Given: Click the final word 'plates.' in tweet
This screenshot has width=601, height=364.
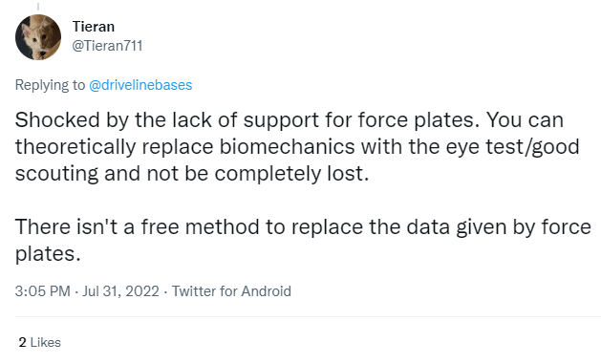Looking at the screenshot, I should 48,253.
